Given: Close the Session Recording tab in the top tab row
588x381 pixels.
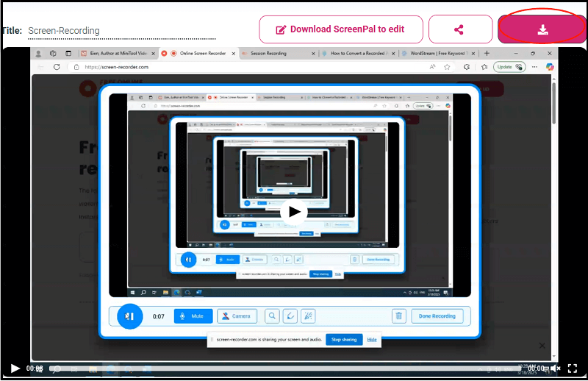Looking at the screenshot, I should [x=313, y=54].
